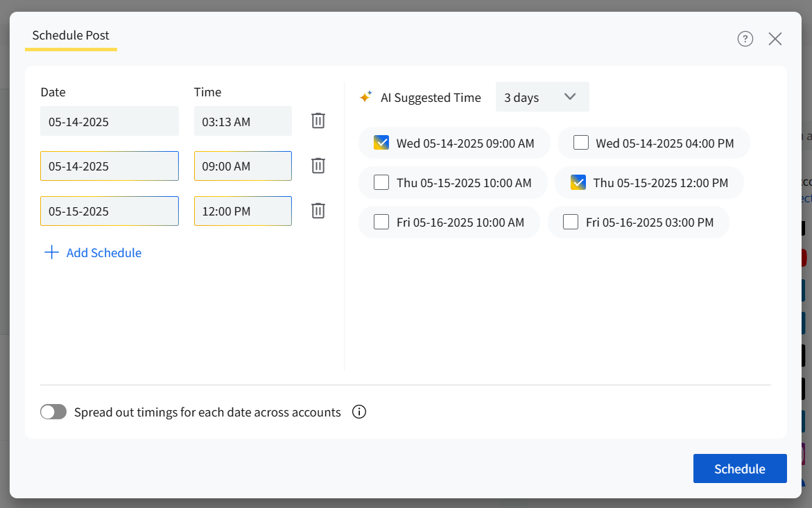Enable spread out timings toggle

coord(53,412)
